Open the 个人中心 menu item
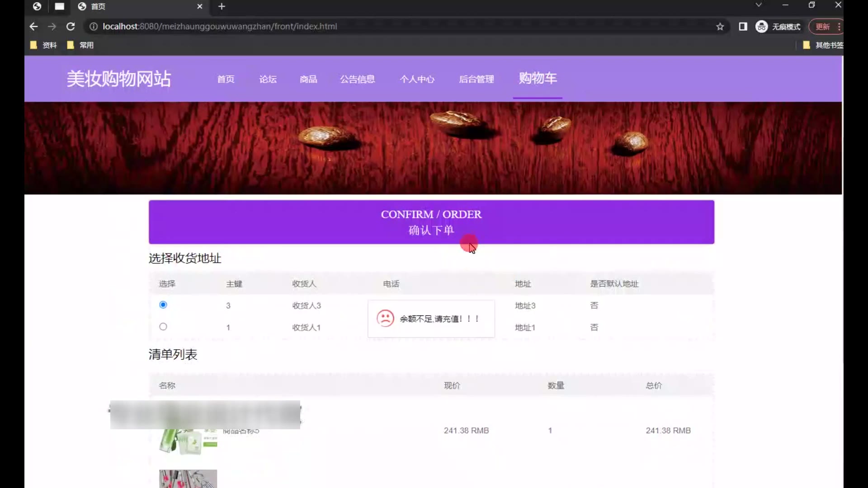 417,79
